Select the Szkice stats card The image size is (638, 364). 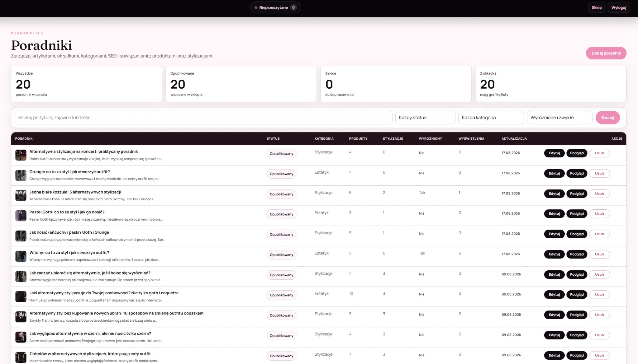point(396,84)
